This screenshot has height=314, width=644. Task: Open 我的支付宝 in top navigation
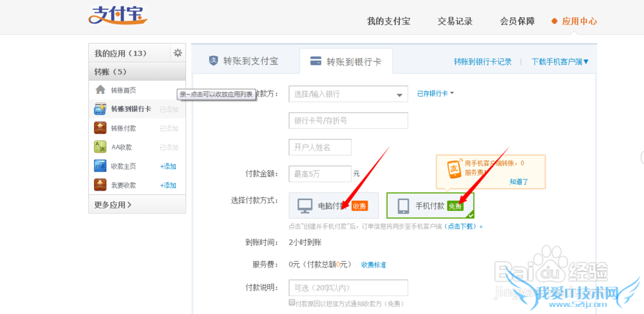(x=388, y=21)
